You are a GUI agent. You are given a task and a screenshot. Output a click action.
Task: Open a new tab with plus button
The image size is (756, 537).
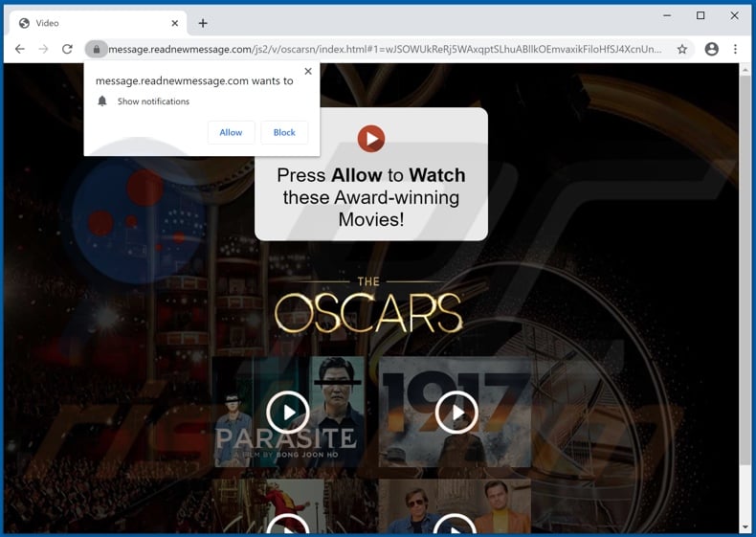(203, 23)
